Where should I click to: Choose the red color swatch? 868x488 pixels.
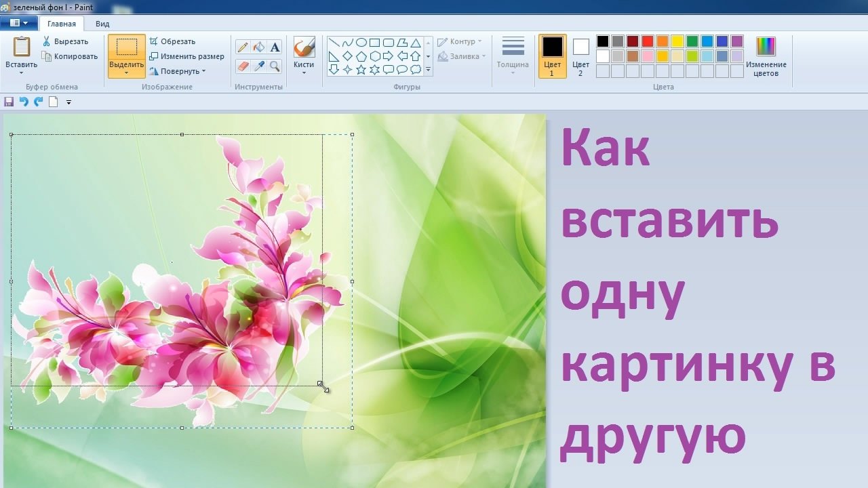click(x=648, y=41)
